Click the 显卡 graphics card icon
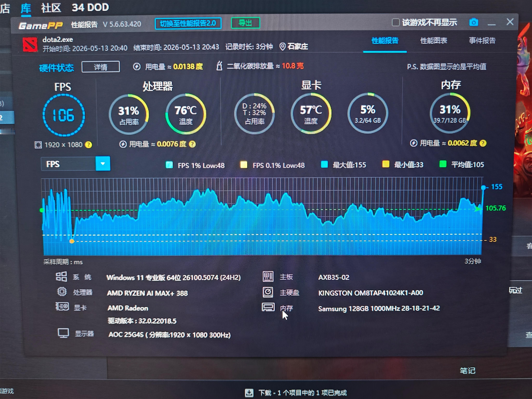 click(62, 307)
